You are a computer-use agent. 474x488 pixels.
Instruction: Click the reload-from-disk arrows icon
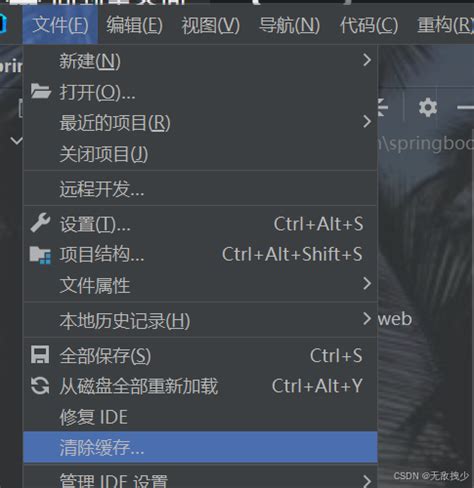40,386
